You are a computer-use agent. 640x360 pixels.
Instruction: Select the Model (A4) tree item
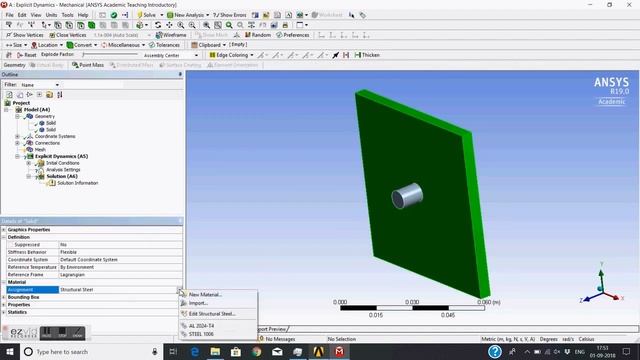[37, 109]
